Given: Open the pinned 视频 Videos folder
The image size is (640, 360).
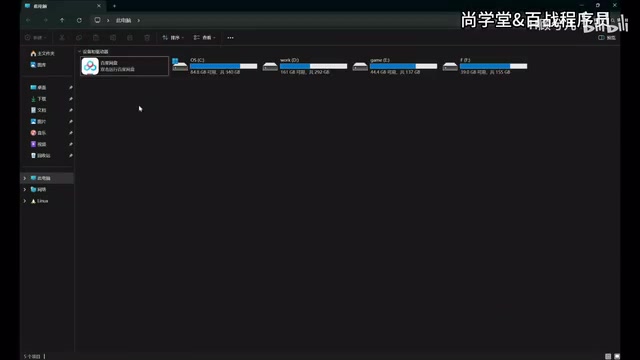Looking at the screenshot, I should [38, 144].
